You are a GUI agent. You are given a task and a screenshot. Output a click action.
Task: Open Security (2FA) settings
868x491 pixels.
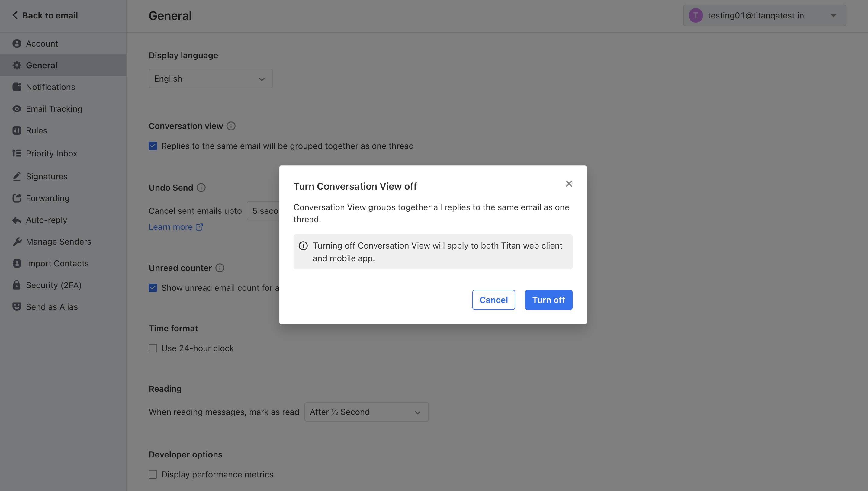tap(63, 285)
